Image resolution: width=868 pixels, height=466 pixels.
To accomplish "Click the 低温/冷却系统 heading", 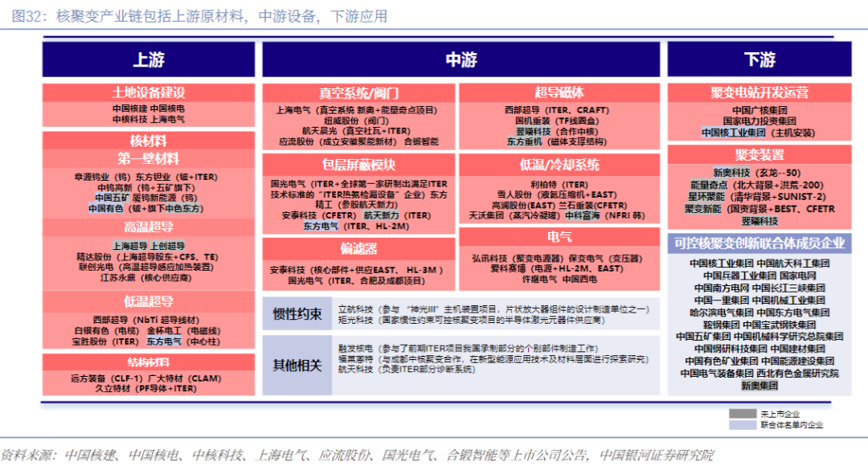I will pos(559,166).
